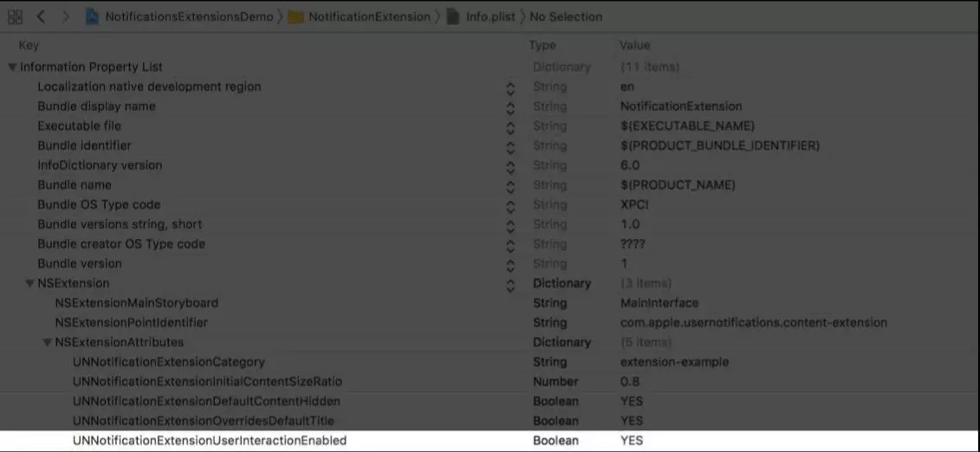Open the related items grid icon
980x452 pixels.
[x=15, y=16]
